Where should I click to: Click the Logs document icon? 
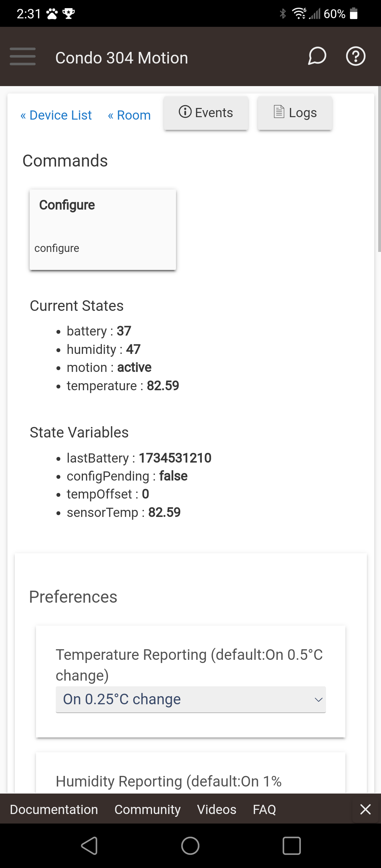point(279,112)
